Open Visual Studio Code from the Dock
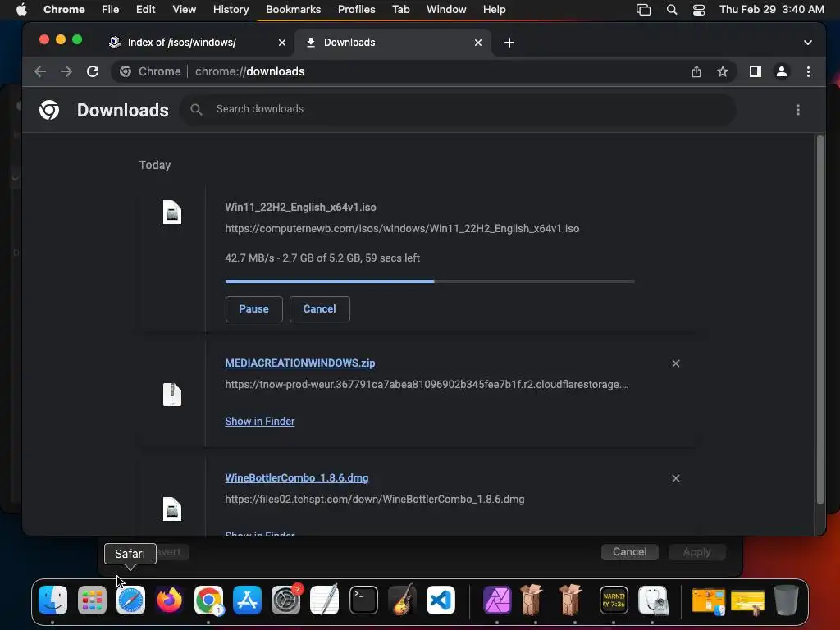The image size is (840, 630). tap(441, 600)
